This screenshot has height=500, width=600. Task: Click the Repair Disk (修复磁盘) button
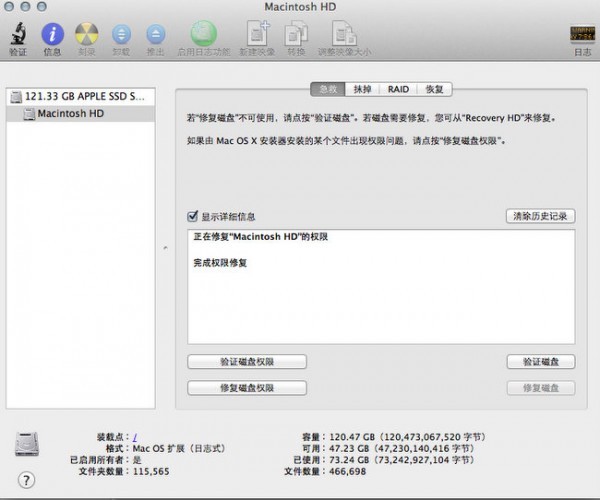(x=541, y=388)
